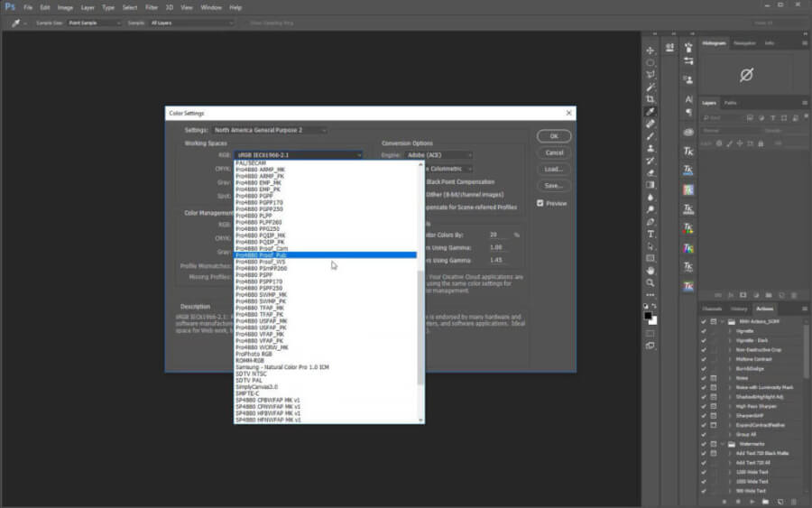Click the Blend RGB Gamma 1.00 field
This screenshot has width=812, height=508.
click(x=499, y=247)
